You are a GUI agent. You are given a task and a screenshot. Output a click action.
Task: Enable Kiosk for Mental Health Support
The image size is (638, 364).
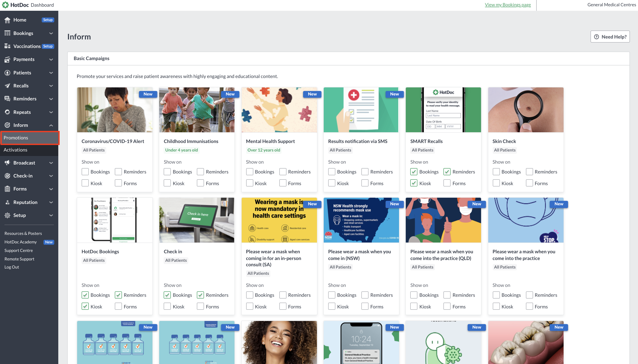(250, 183)
